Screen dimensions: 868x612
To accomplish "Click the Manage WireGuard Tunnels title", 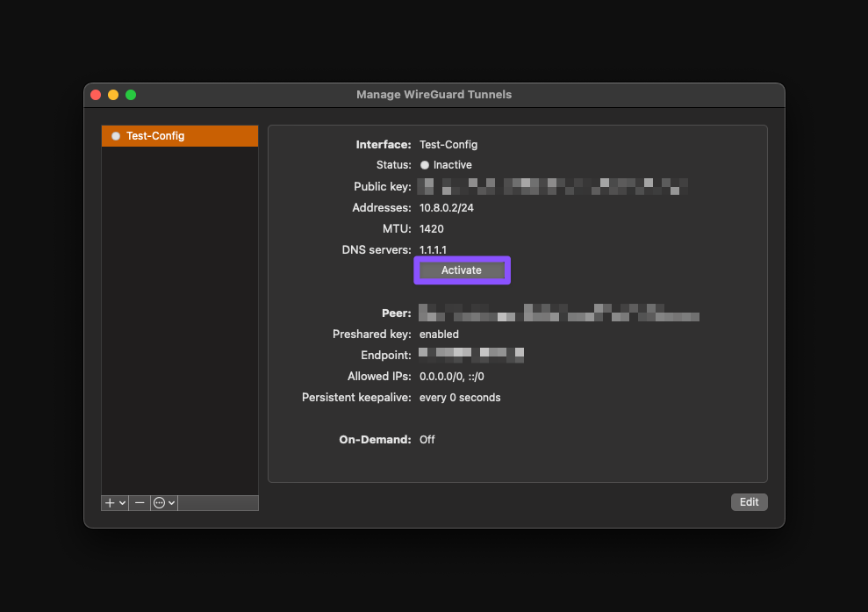I will 434,95.
